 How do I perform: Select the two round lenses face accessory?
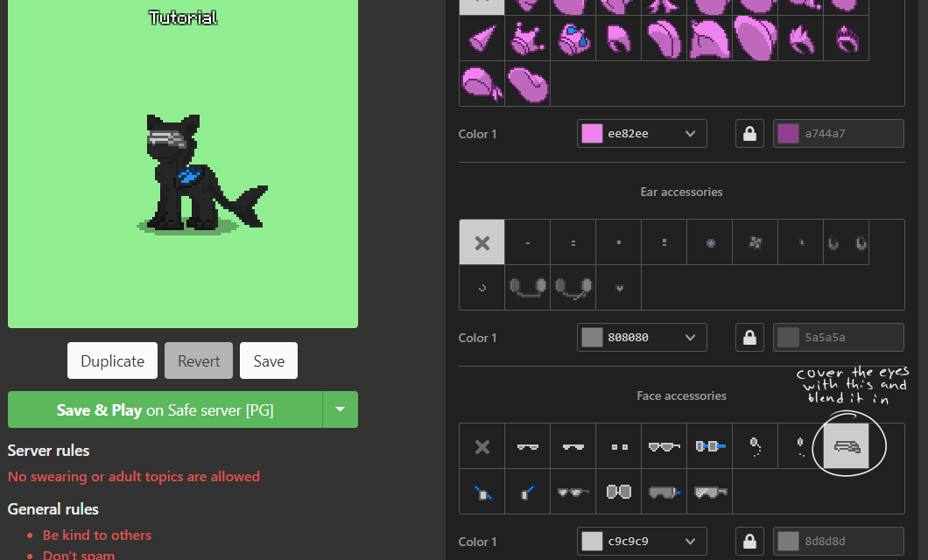pyautogui.click(x=619, y=492)
